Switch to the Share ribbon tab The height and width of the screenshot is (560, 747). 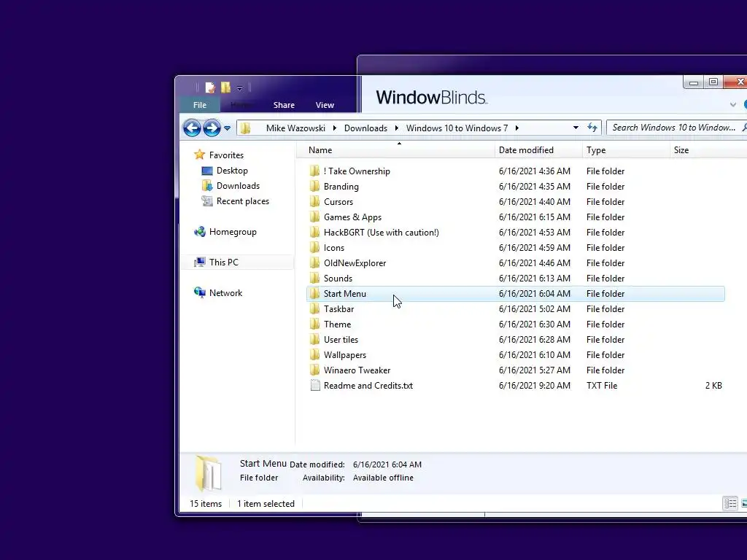[284, 105]
